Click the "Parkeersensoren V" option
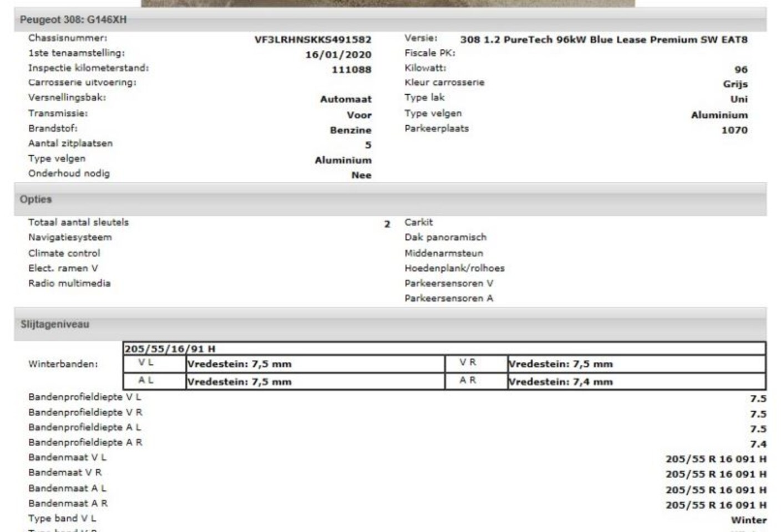 [449, 283]
